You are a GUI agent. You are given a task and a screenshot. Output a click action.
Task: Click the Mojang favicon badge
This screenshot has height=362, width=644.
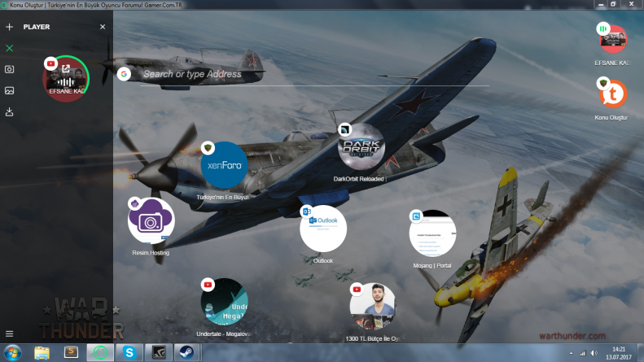click(416, 216)
